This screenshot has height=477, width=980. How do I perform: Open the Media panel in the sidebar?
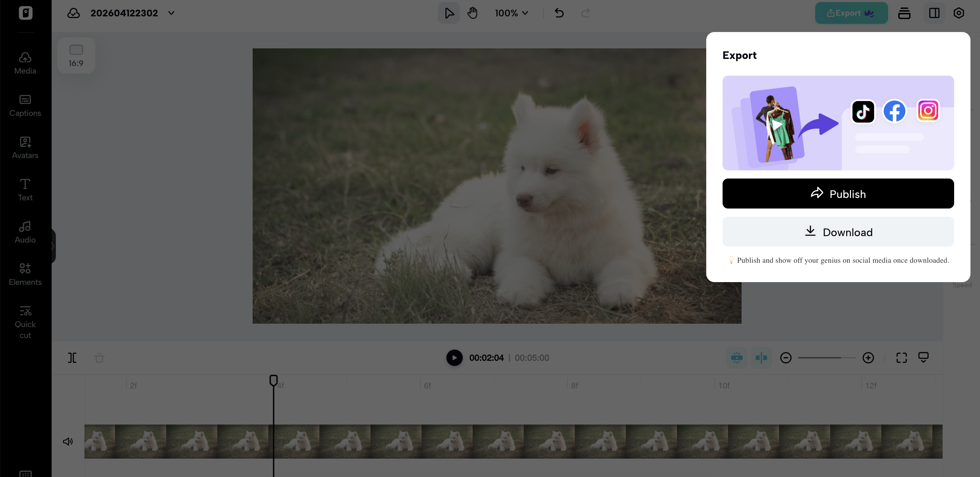click(25, 63)
